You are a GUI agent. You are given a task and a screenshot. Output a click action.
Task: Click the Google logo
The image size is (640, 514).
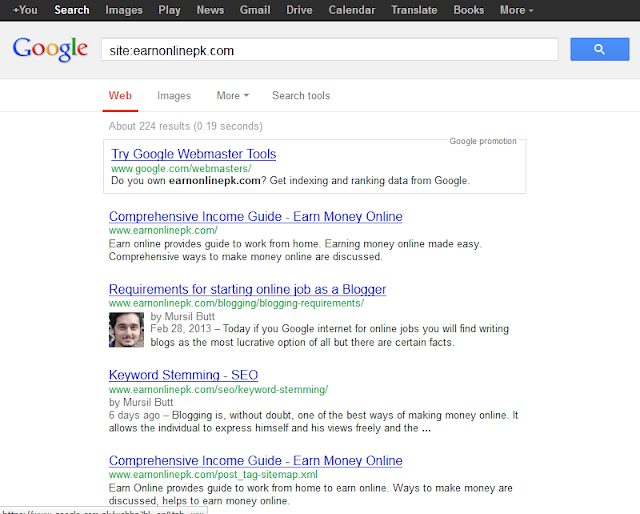click(50, 49)
